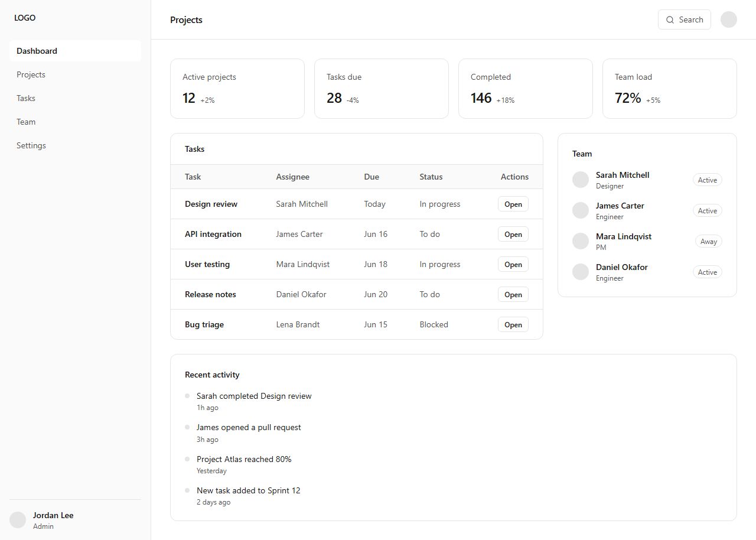Open Tasks in the sidebar
Image resolution: width=756 pixels, height=540 pixels.
click(75, 98)
